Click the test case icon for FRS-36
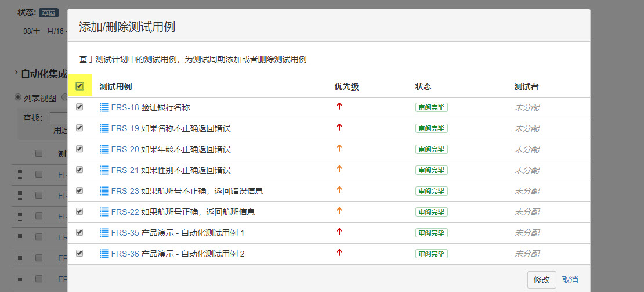 [104, 254]
